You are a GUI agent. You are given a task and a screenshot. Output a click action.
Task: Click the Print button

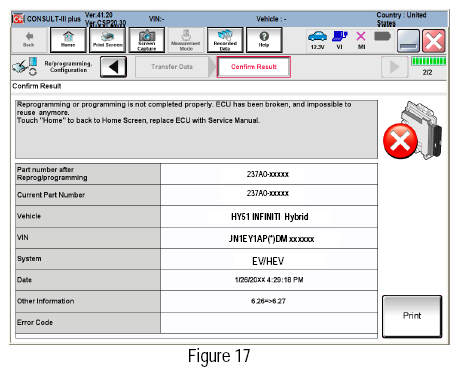tap(412, 316)
